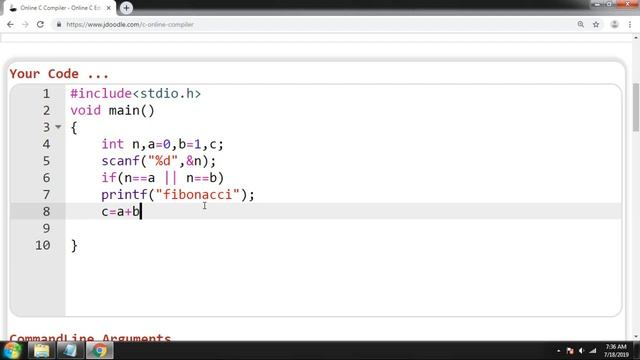The image size is (640, 360).
Task: Click line number 1 in the gutter
Action: [x=46, y=94]
